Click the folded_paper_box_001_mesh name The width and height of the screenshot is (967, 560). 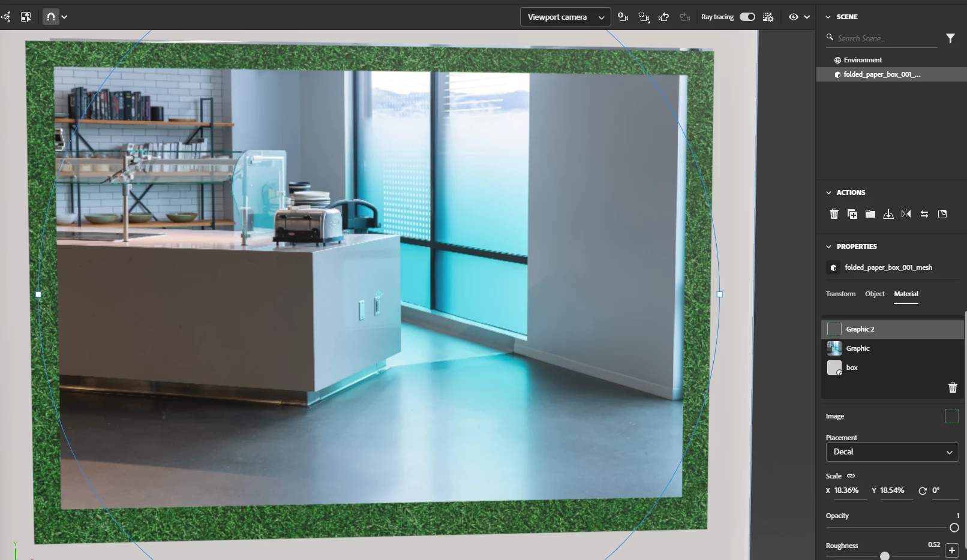point(888,267)
